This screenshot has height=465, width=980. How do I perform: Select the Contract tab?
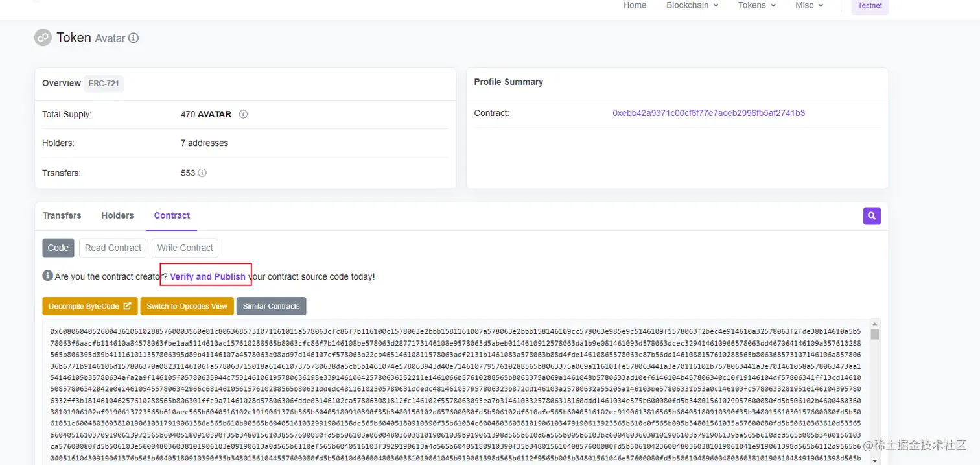tap(172, 215)
